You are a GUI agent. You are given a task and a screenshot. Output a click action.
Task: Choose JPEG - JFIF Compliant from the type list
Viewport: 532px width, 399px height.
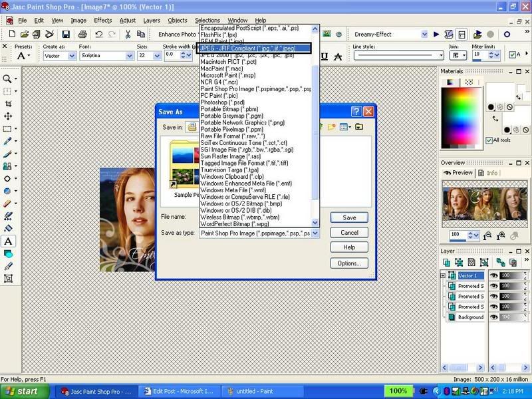tap(254, 48)
